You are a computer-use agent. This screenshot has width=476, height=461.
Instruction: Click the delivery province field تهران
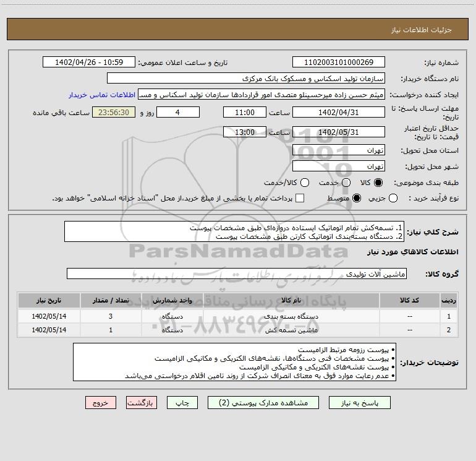[339, 150]
